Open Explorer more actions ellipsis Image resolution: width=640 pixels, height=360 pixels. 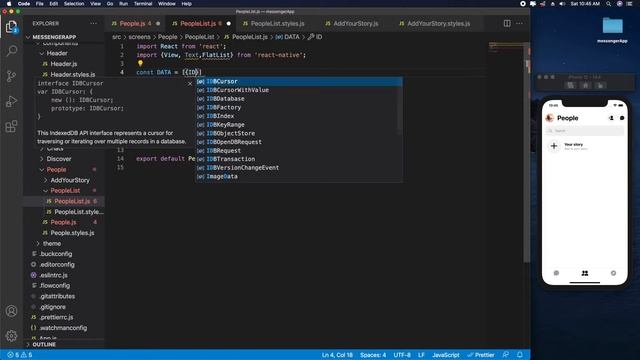coord(93,24)
